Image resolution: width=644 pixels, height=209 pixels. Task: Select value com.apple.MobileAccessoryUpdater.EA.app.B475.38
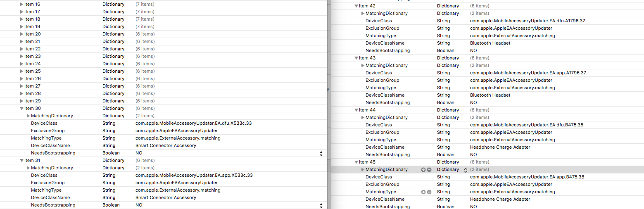point(527,177)
